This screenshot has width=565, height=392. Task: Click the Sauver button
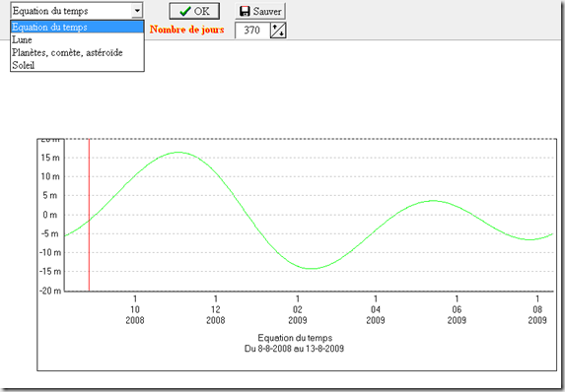click(260, 11)
